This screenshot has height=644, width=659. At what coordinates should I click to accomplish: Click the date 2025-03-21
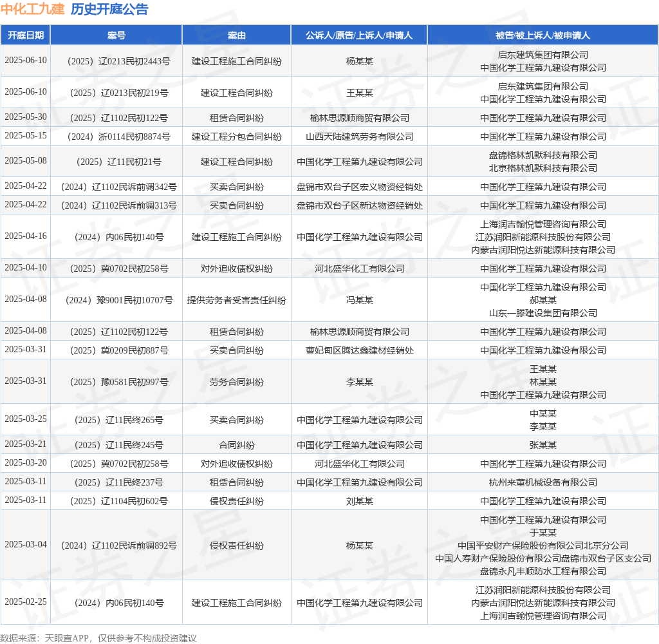click(x=26, y=444)
